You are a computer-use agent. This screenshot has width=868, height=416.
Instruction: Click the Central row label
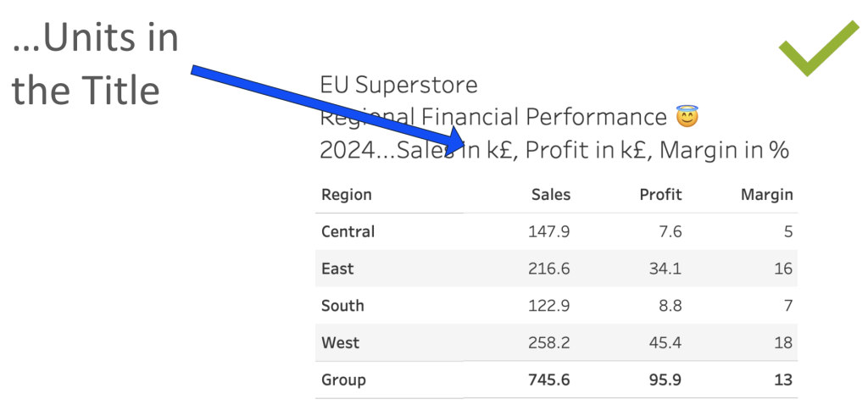348,231
